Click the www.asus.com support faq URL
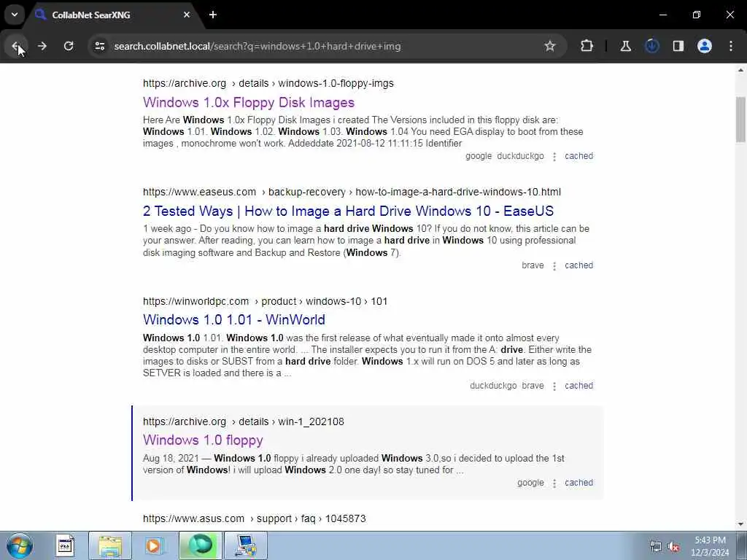 pyautogui.click(x=255, y=518)
